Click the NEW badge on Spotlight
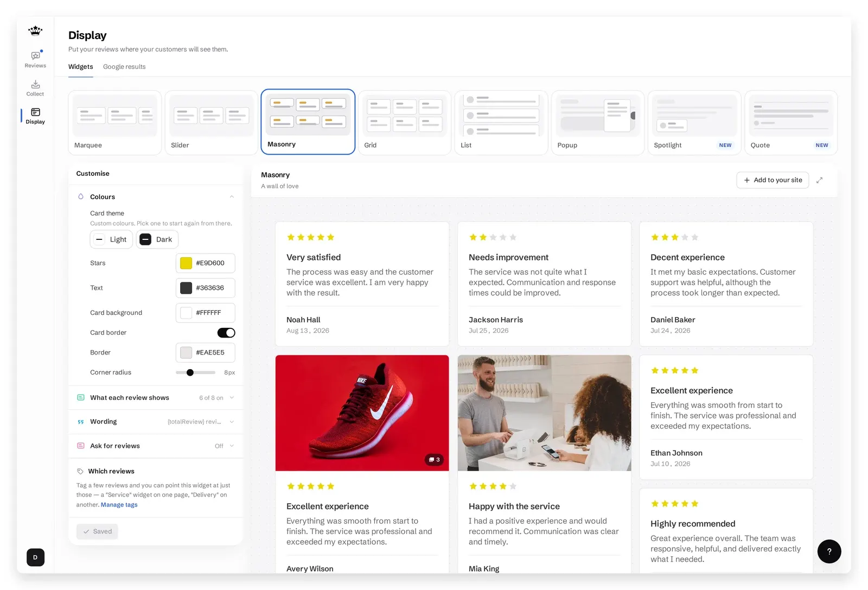Screen dimensions: 868x590 pos(725,145)
